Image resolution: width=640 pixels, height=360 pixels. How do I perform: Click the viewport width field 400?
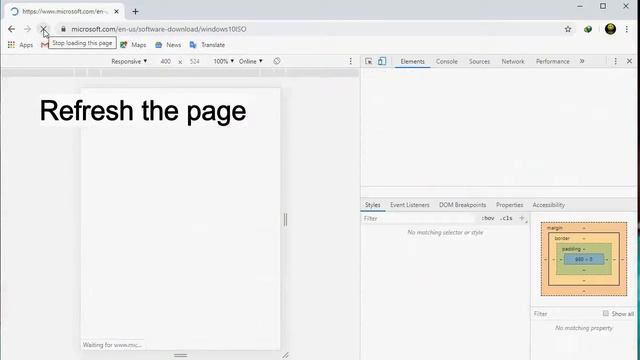[165, 61]
